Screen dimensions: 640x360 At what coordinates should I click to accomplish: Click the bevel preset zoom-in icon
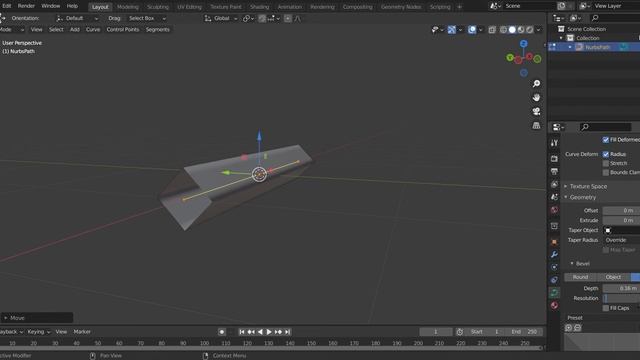click(x=569, y=327)
